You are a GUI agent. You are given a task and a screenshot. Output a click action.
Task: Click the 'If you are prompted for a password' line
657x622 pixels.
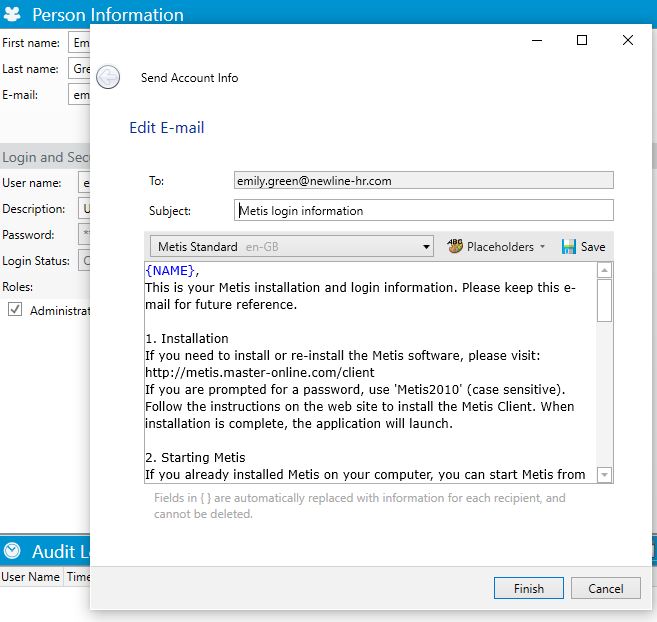[355, 389]
